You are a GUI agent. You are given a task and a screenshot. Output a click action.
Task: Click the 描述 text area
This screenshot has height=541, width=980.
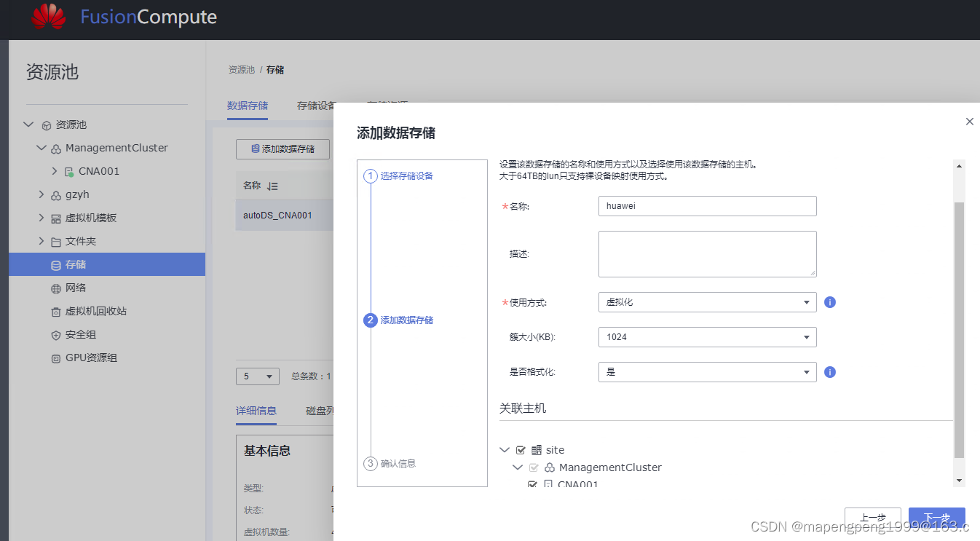(707, 254)
